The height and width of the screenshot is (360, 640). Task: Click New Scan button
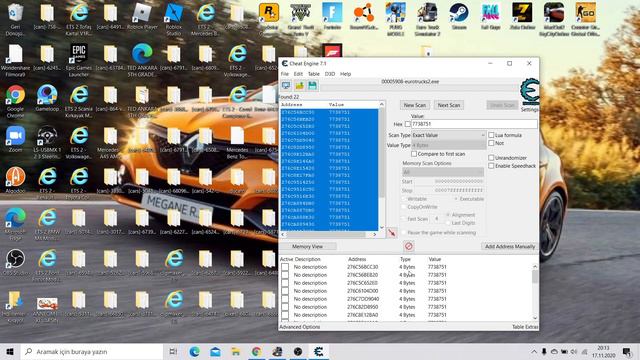(415, 105)
